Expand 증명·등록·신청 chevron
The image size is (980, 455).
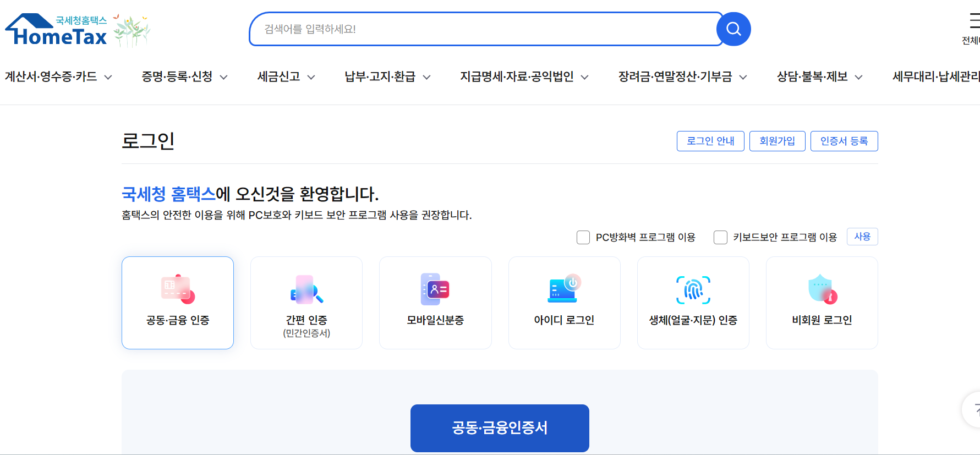tap(224, 77)
